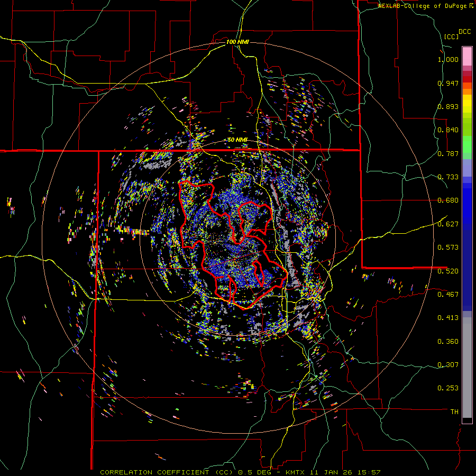Select the 0.413 legend value
Viewport: 476px width, 476px height.
[448, 318]
